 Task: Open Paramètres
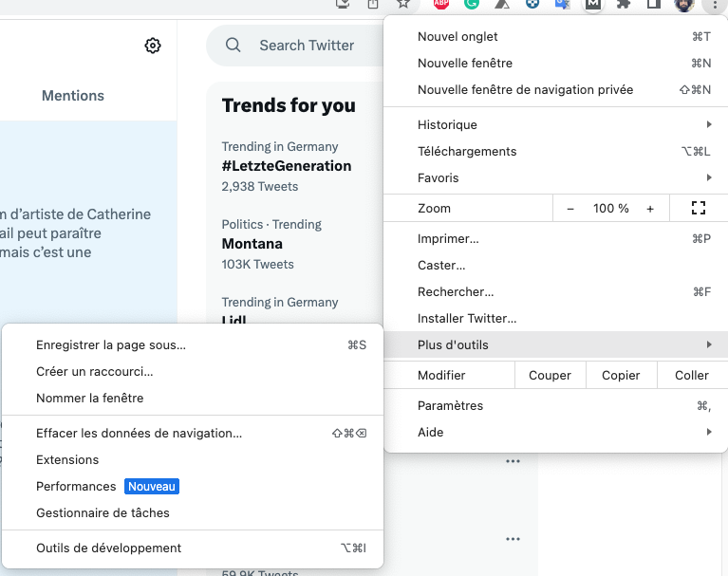556,405
